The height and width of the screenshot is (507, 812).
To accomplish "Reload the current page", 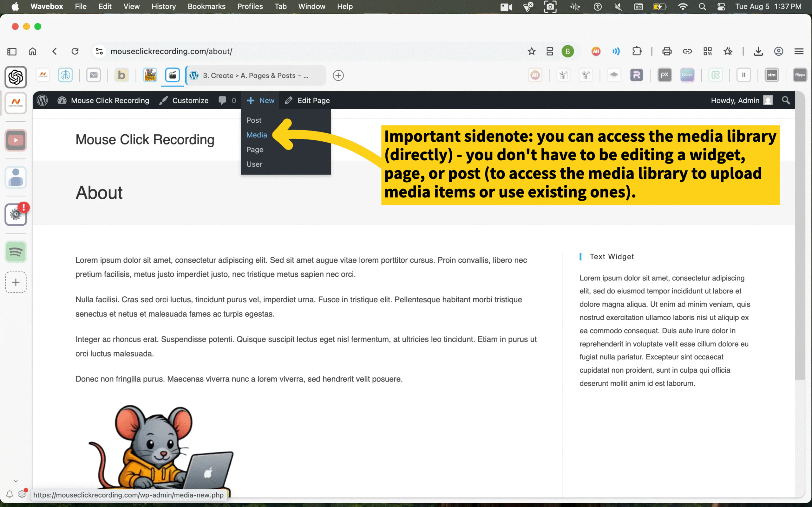I will 75,51.
